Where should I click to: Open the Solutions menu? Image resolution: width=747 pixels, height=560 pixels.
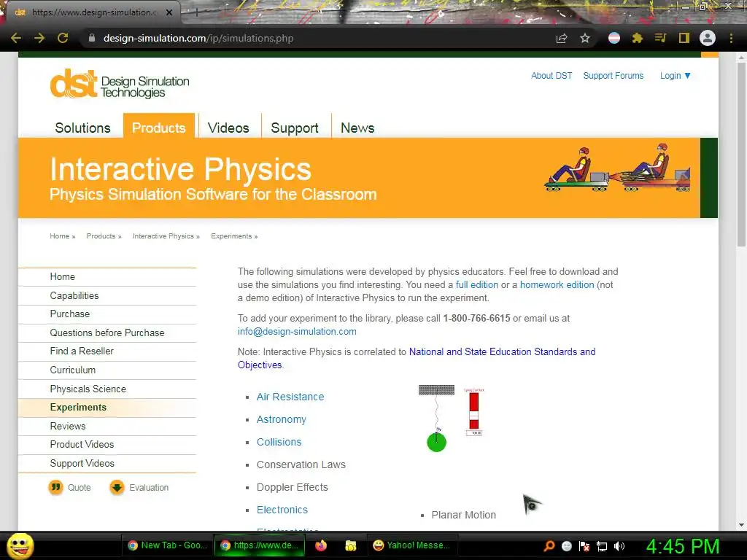[82, 128]
